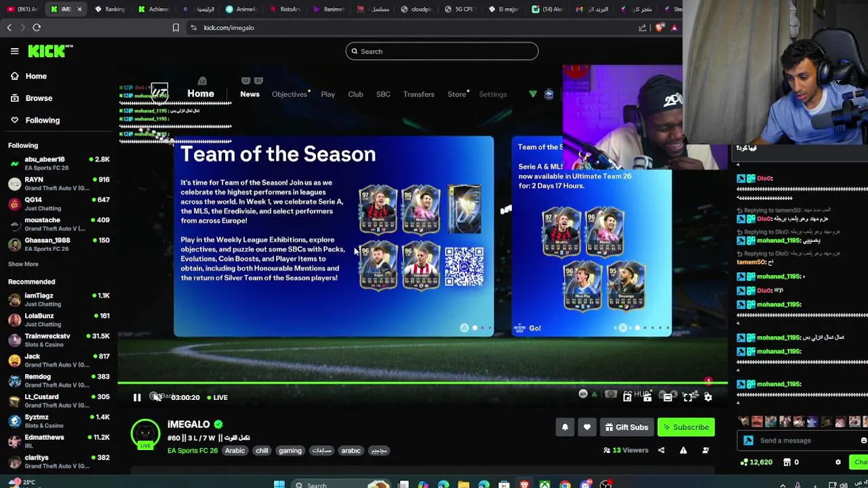Screen dimensions: 868x488
Task: Select the chill tag
Action: tap(262, 451)
